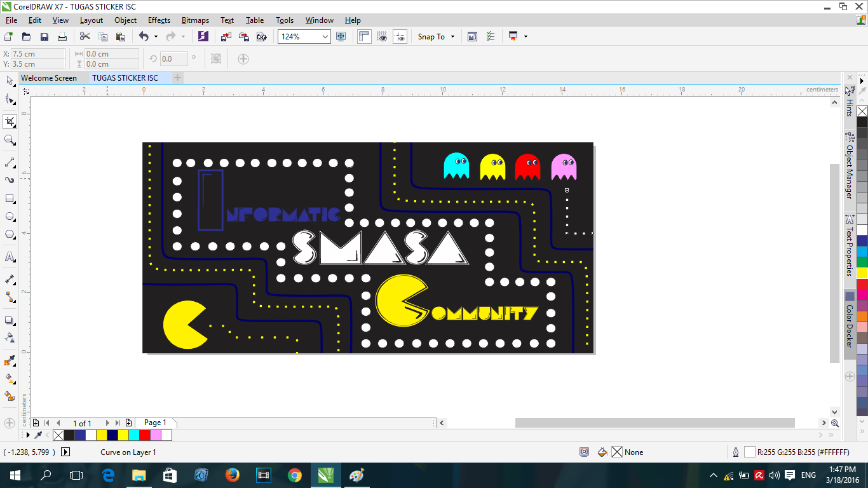This screenshot has height=488, width=868.
Task: Open the zoom level dropdown
Action: click(x=325, y=36)
